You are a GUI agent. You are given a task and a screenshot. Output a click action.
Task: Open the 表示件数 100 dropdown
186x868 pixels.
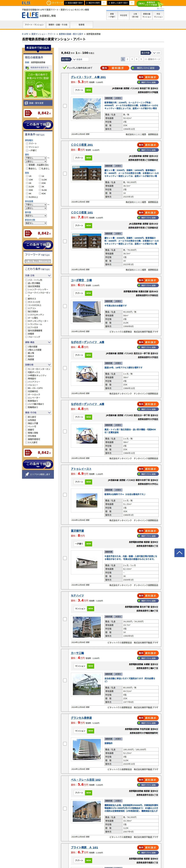pos(156,53)
